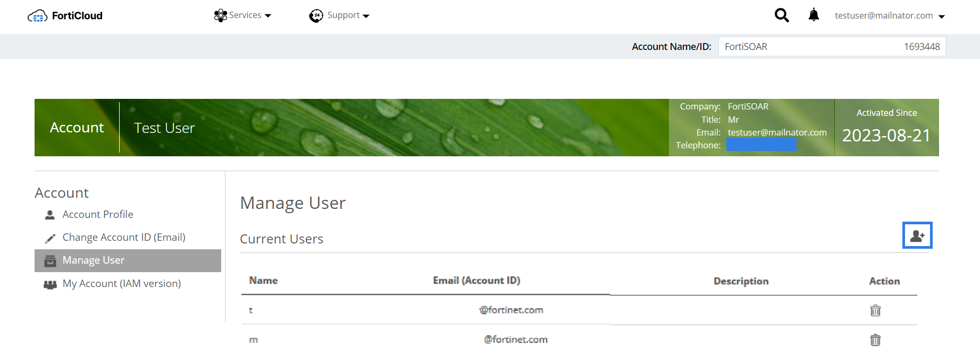980x354 pixels.
Task: Click the Services hexagon icon
Action: pyautogui.click(x=220, y=15)
